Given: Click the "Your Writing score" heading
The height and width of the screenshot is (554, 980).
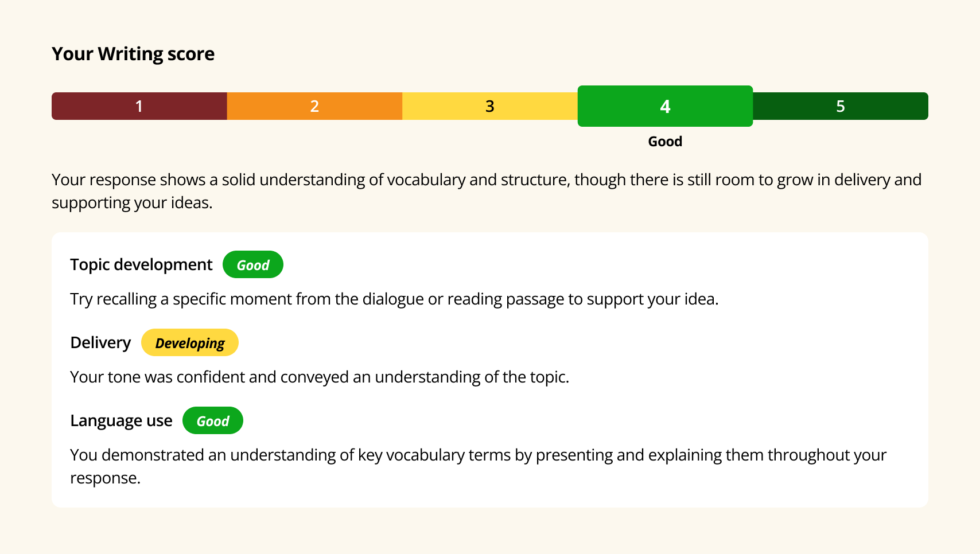Looking at the screenshot, I should (x=133, y=54).
